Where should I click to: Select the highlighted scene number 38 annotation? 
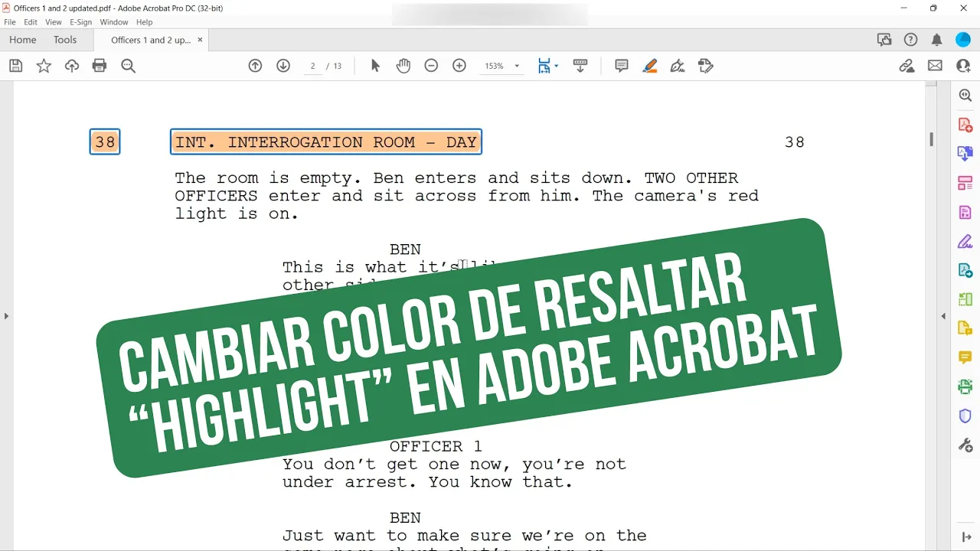105,142
